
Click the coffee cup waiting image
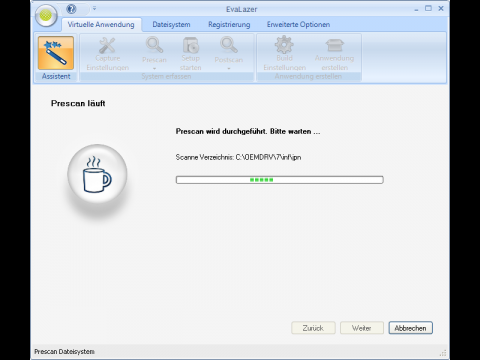coord(97,174)
